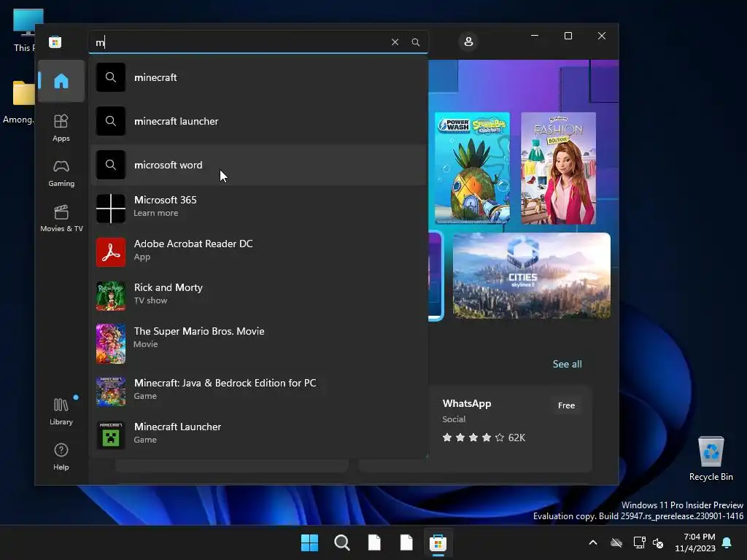Open the Fashion Boutique game tile

point(558,168)
